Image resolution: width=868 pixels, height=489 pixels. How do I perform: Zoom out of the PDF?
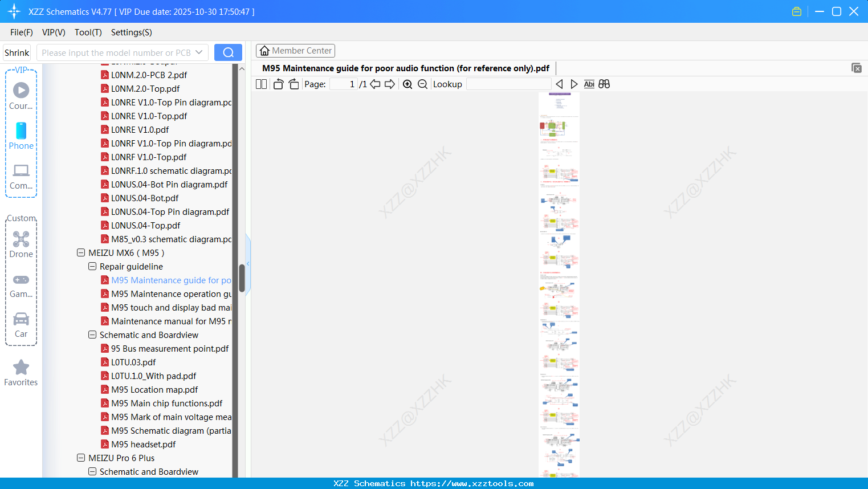coord(422,84)
